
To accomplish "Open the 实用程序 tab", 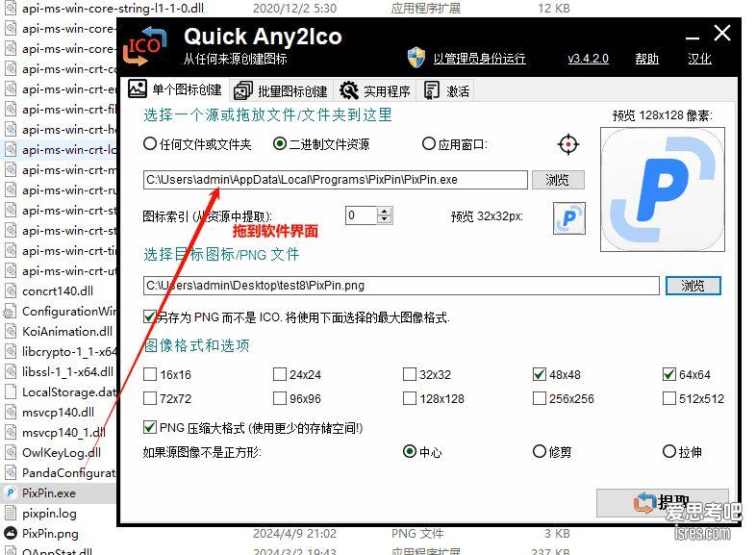I will 374,90.
